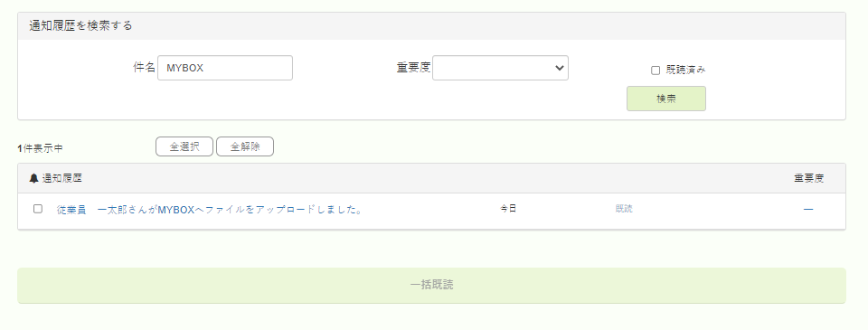The image size is (868, 330).
Task: Click the 今日 date cell in the row
Action: pyautogui.click(x=508, y=209)
